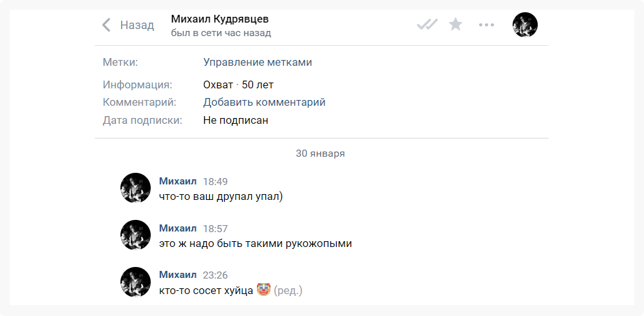Click the avatar beside the 23:26 message

(135, 282)
